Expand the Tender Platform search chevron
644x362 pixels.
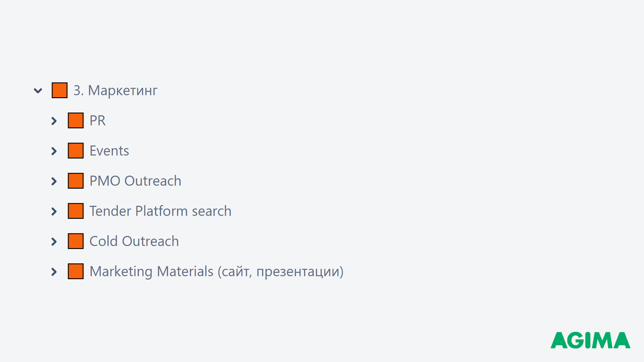[54, 211]
